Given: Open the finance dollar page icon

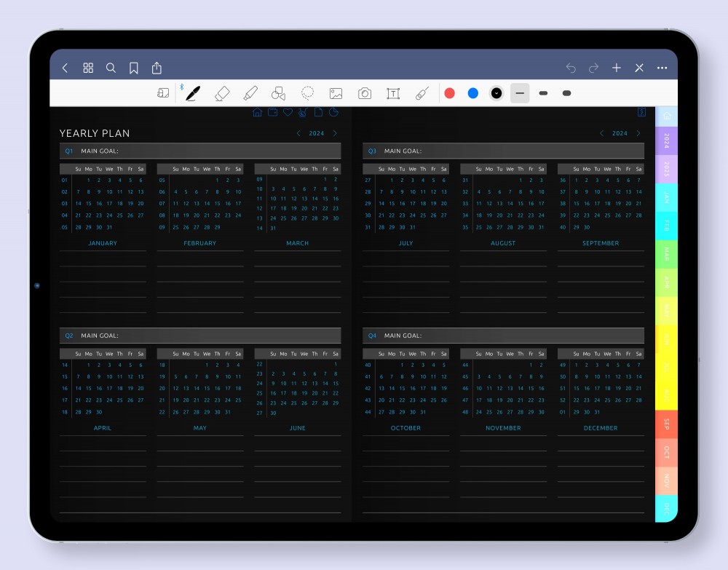Looking at the screenshot, I should [x=641, y=112].
